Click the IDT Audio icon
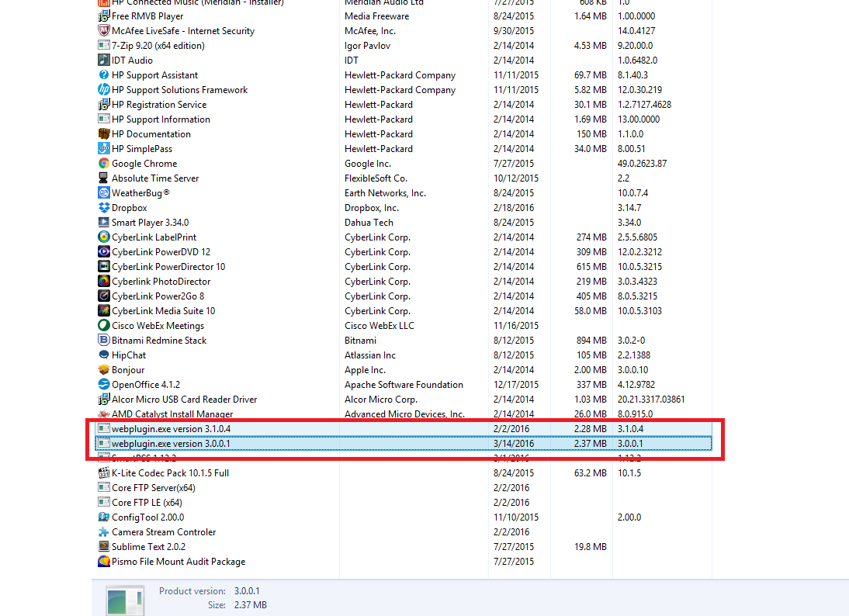This screenshot has height=616, width=849. (x=103, y=60)
